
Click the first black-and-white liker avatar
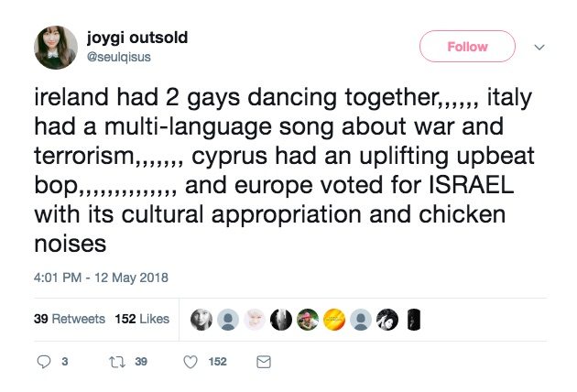(201, 319)
